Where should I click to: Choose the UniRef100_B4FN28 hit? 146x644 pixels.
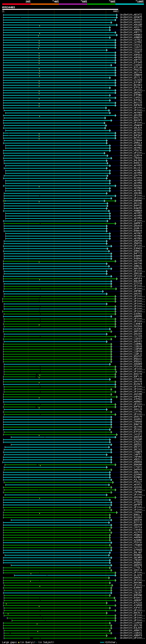point(131,105)
